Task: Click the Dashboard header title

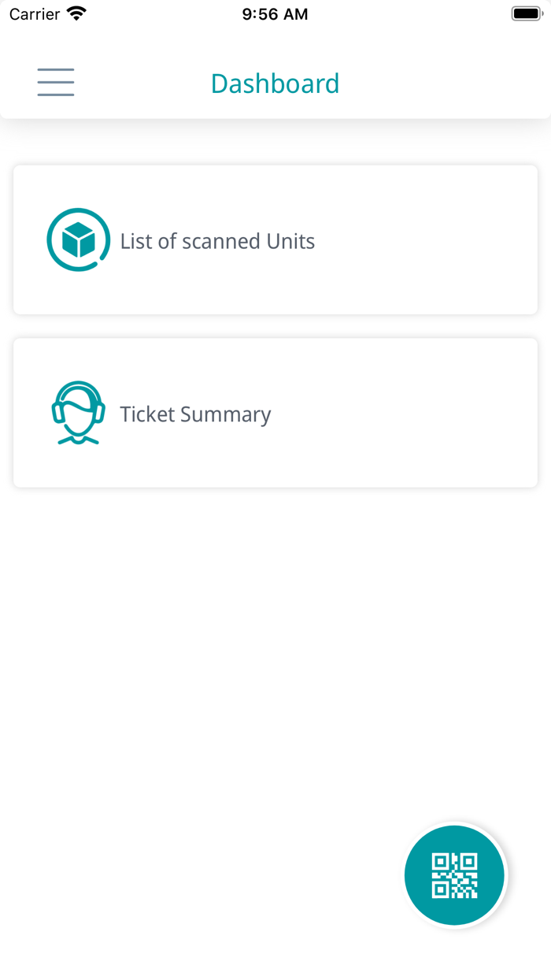Action: point(275,84)
